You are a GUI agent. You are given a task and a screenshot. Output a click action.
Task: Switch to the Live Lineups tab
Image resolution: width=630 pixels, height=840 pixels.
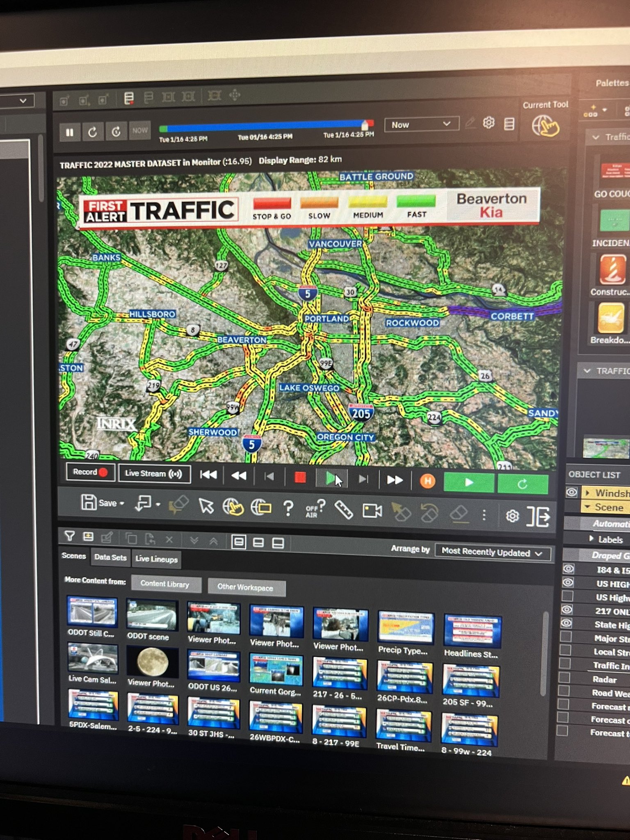[157, 559]
